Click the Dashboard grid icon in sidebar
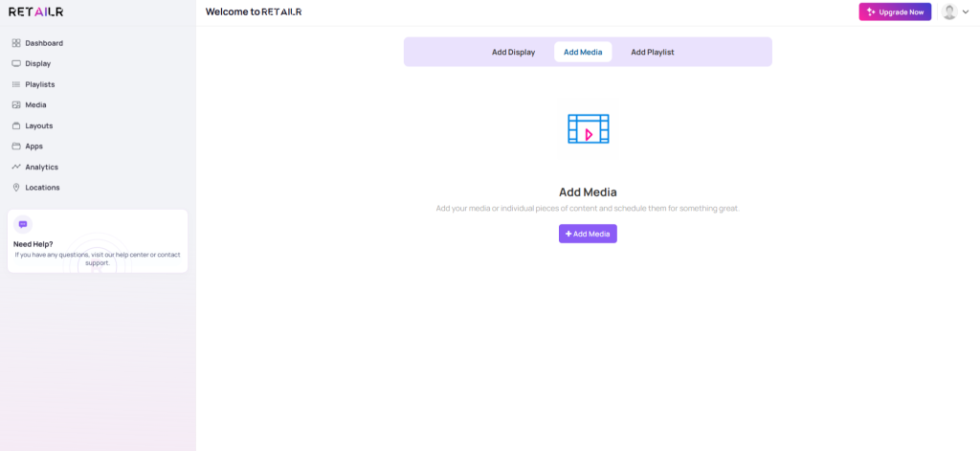The width and height of the screenshot is (980, 451). coord(16,43)
